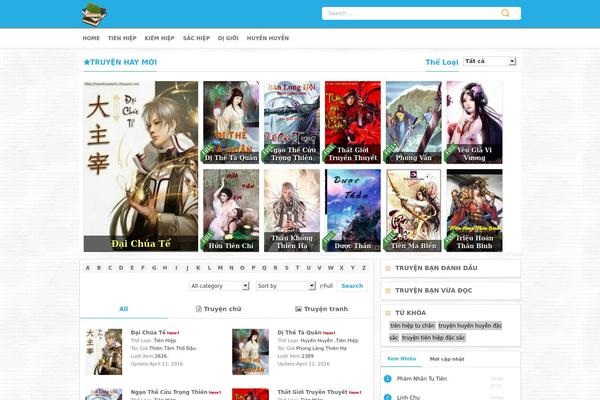Open Ngạo Thế Cửu Trọng Thiên list title
The image size is (600, 400).
pos(169,392)
